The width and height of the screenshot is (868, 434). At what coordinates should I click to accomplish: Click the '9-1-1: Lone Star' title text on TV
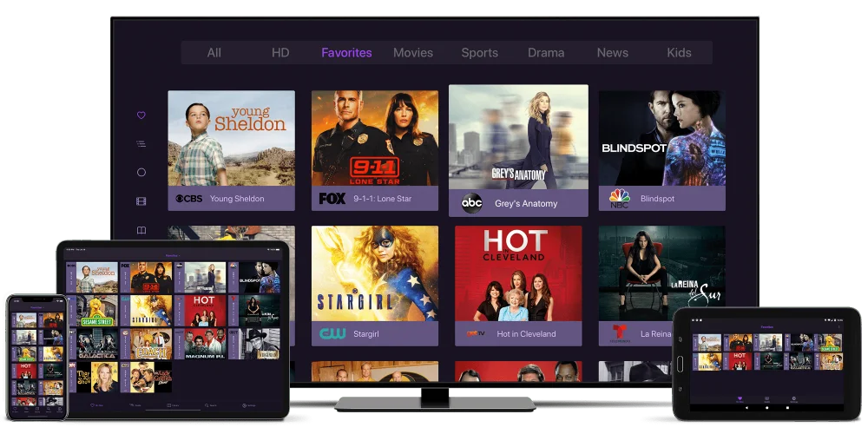click(x=383, y=198)
